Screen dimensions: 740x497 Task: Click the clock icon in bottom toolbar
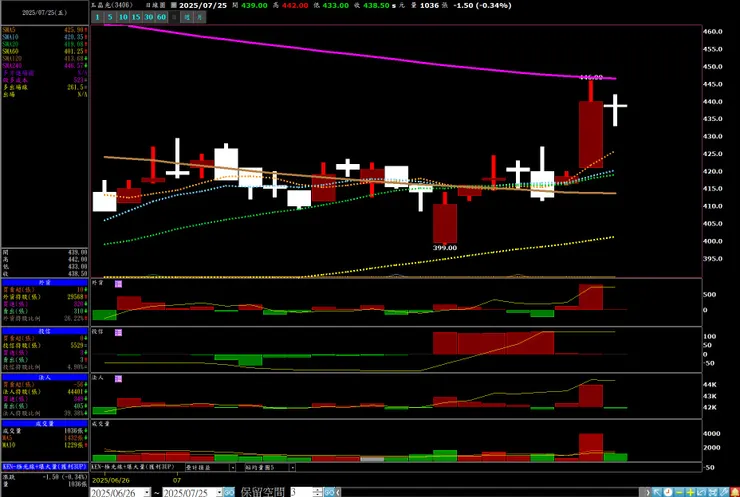click(668, 492)
